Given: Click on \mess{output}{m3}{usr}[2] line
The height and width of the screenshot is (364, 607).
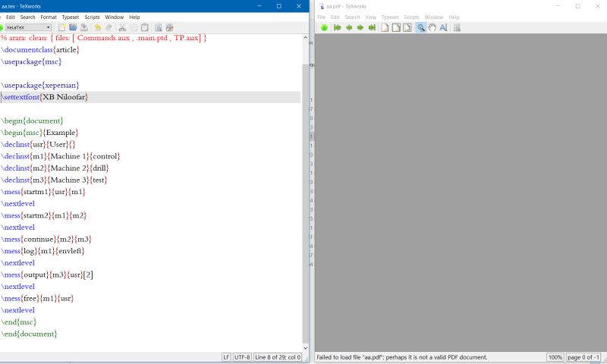Looking at the screenshot, I should pyautogui.click(x=47, y=275).
